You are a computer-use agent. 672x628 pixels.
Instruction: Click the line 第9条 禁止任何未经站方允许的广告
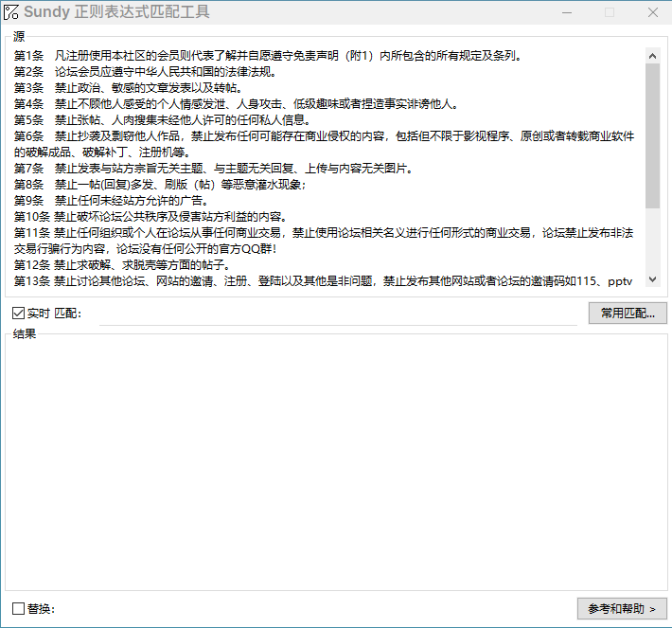112,200
